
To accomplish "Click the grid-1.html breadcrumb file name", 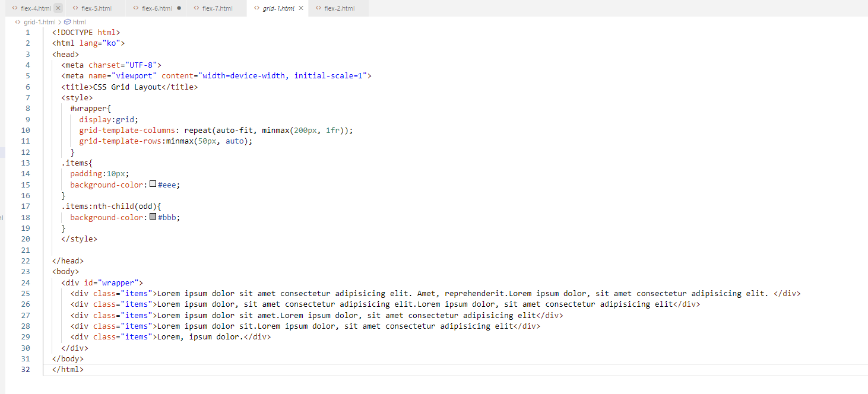I will (39, 22).
